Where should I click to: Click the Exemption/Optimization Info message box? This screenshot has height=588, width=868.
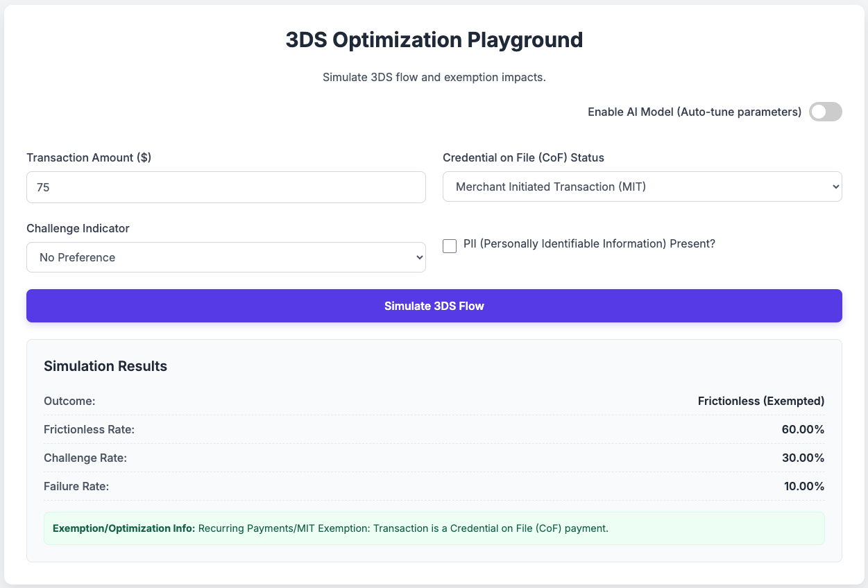point(434,528)
